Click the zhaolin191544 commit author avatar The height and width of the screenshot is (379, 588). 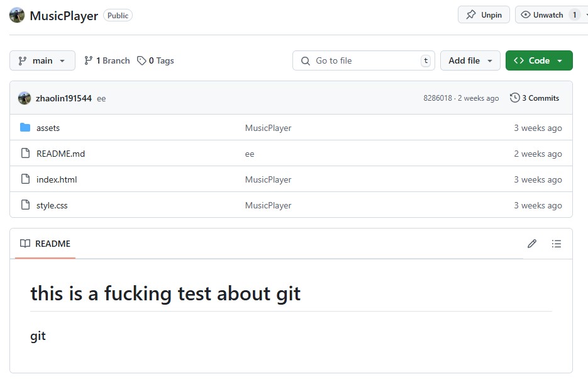[x=25, y=98]
